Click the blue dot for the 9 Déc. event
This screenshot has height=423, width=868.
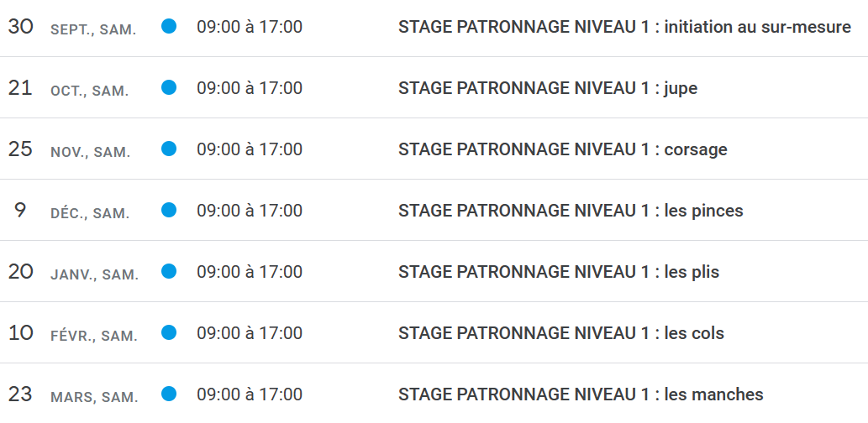click(169, 210)
